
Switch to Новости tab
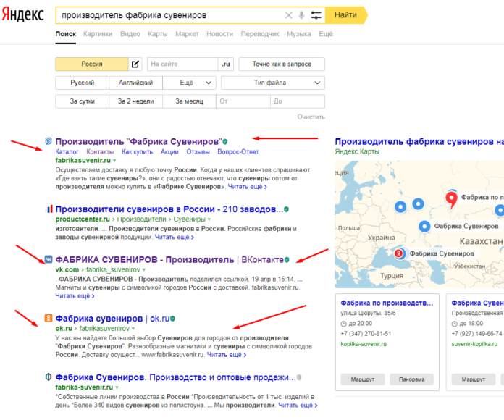tap(219, 34)
